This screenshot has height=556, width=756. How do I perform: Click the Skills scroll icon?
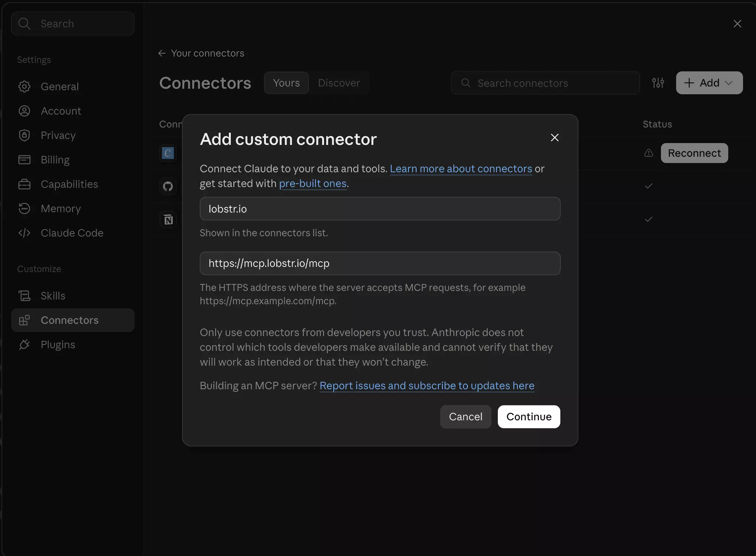(x=24, y=296)
